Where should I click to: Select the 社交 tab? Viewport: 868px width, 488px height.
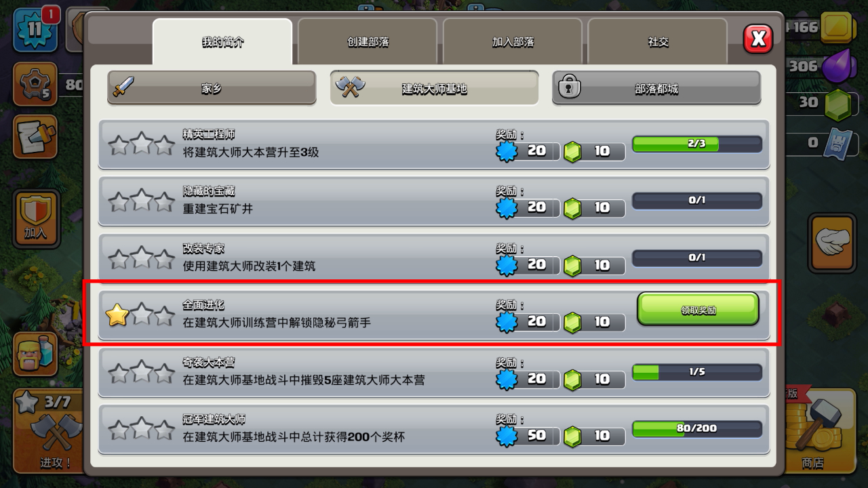[658, 41]
